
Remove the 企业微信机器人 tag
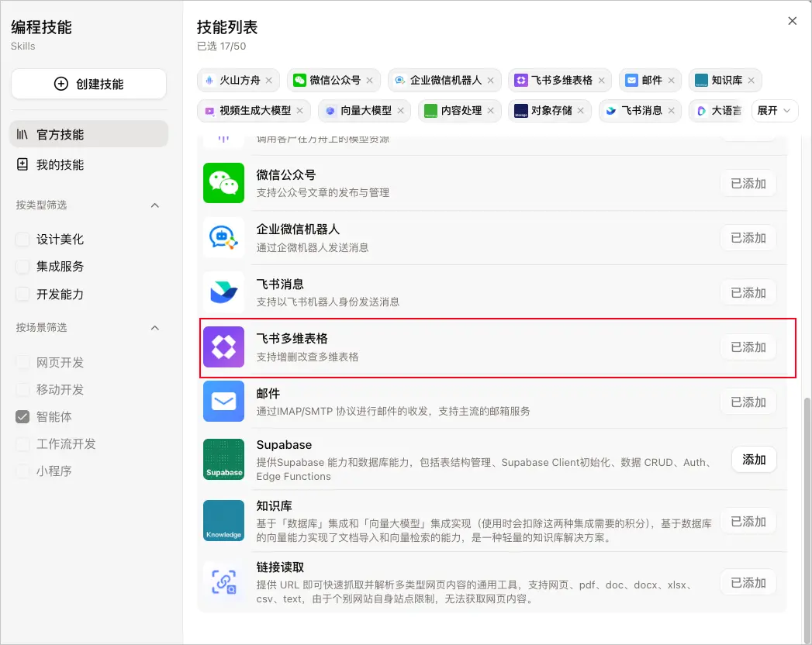point(490,80)
